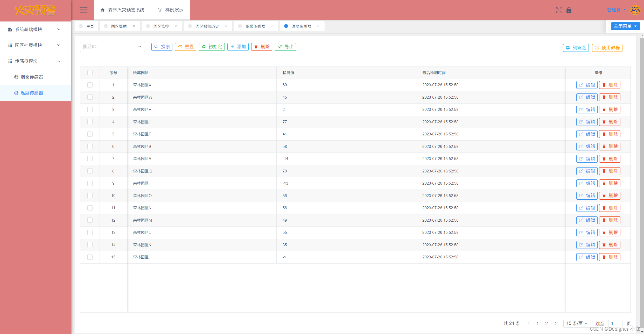
Task: Click page 2 navigation button
Action: click(547, 324)
